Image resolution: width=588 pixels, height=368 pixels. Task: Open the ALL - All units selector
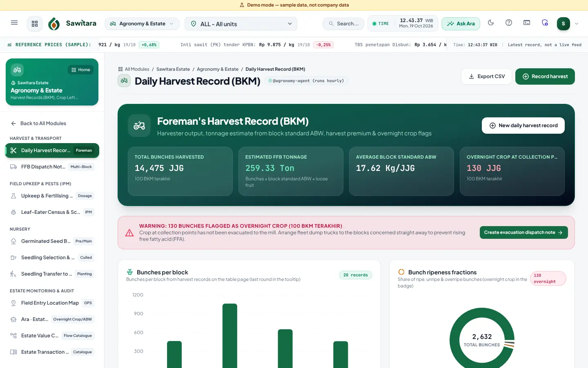point(241,24)
